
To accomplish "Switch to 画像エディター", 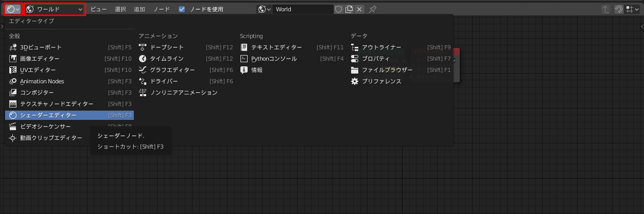I will (69, 59).
